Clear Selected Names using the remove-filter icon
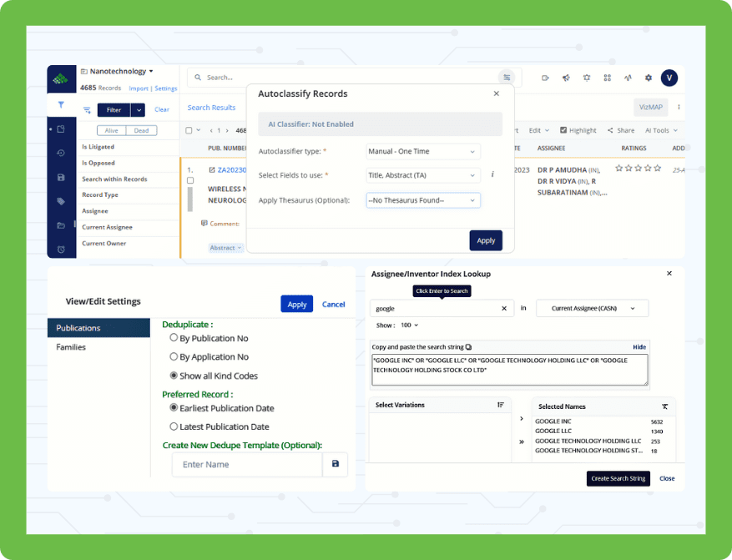 coord(664,406)
